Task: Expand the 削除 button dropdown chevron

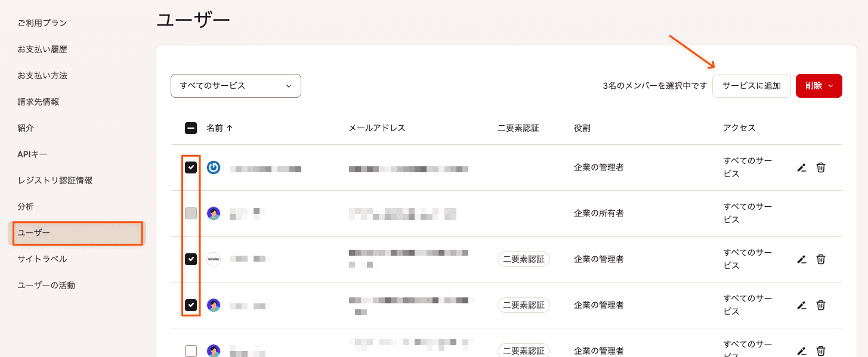Action: coord(830,86)
